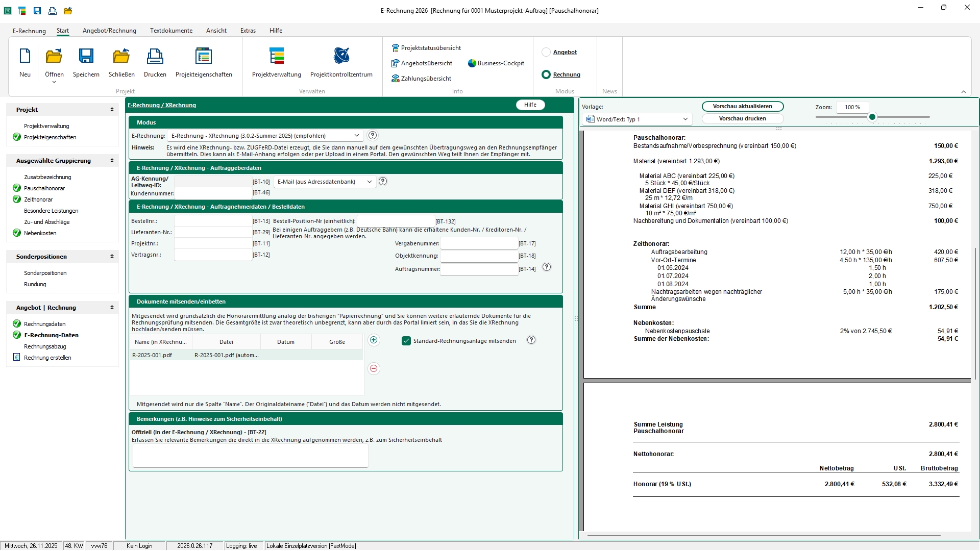The width and height of the screenshot is (980, 551).
Task: Click Vorschau aktualisieren button
Action: point(742,106)
